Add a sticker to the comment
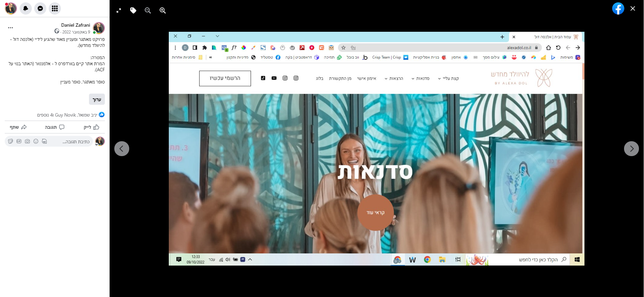This screenshot has width=644, height=297. click(10, 141)
